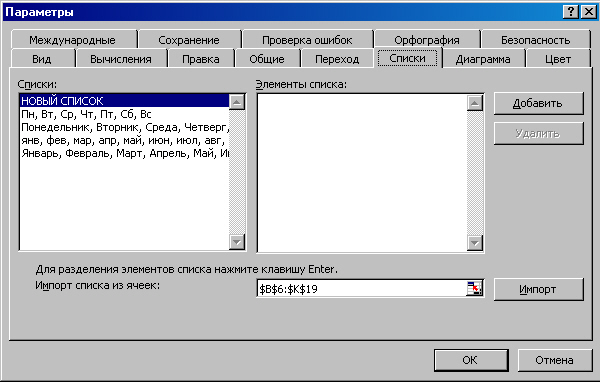
Task: Open the Международные tab
Action: [73, 39]
